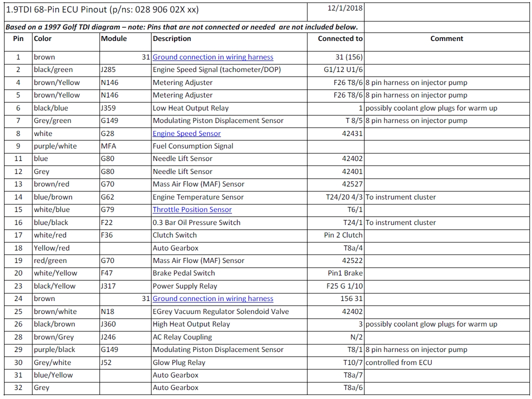Click Ground connection link in pin 24 row
Image resolution: width=532 pixels, height=399 pixels.
click(x=213, y=298)
